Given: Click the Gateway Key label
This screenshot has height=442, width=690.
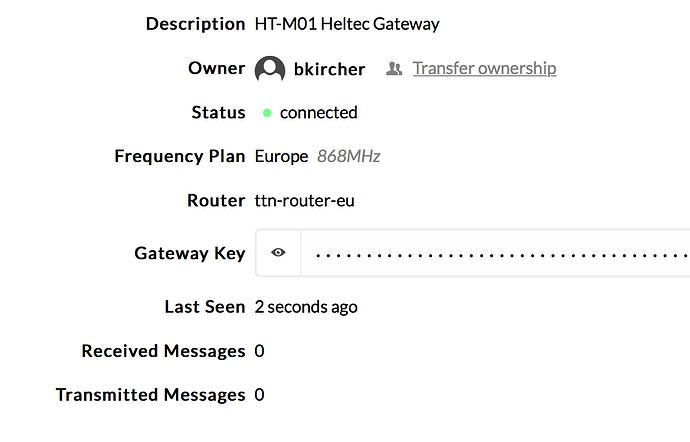Looking at the screenshot, I should pyautogui.click(x=189, y=253).
